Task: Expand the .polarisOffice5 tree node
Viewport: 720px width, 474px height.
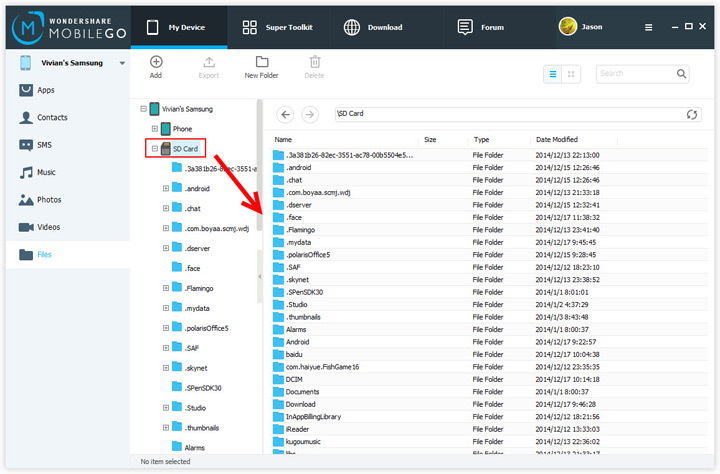Action: coord(166,328)
